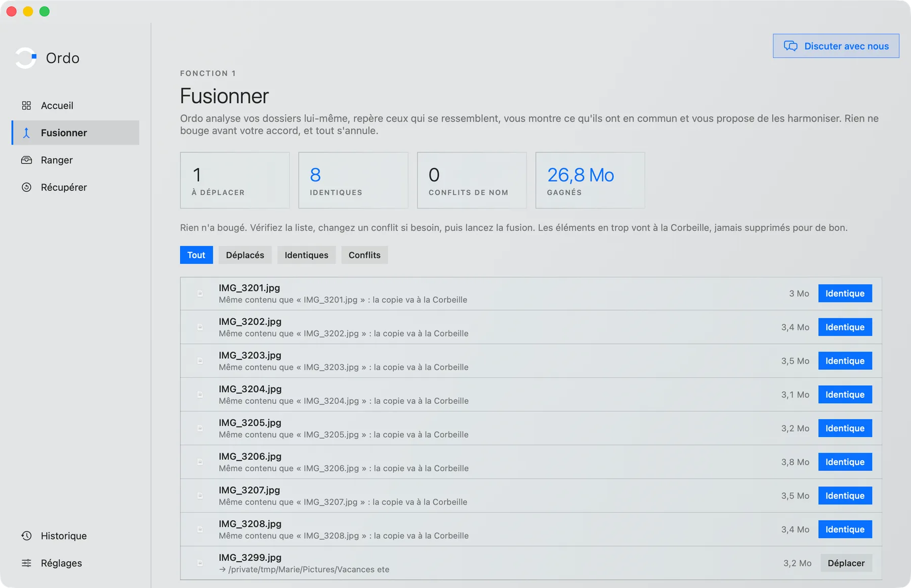The width and height of the screenshot is (911, 588).
Task: Select the Tout filter tab
Action: click(x=196, y=255)
